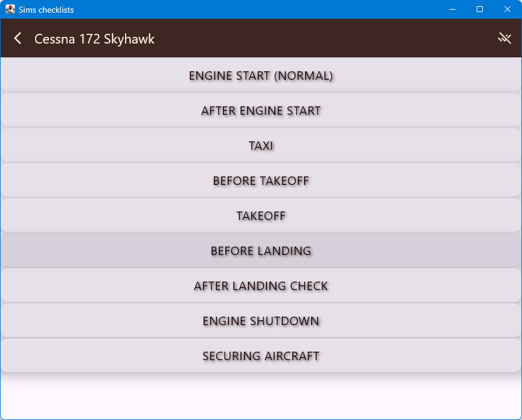Maximize the Sims checklists window
This screenshot has height=420, width=522.
coord(480,9)
